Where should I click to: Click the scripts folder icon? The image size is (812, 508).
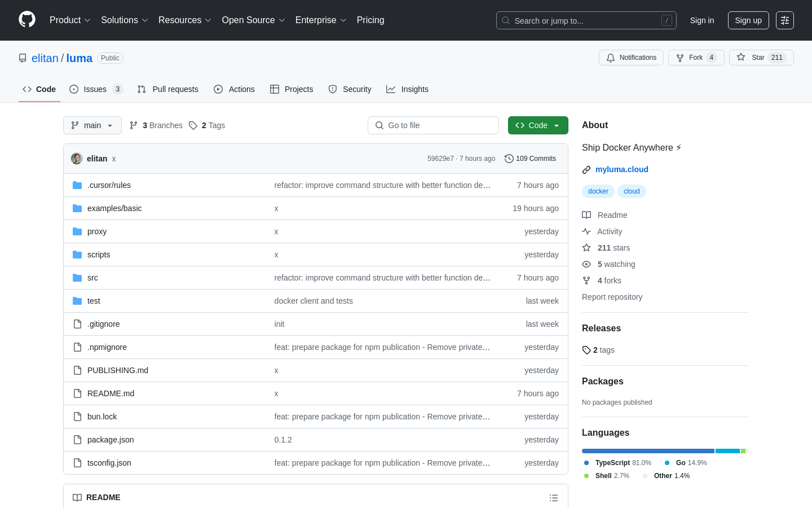77,255
